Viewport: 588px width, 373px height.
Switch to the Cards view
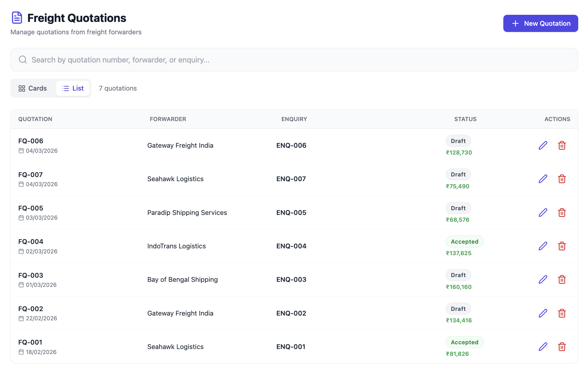33,88
